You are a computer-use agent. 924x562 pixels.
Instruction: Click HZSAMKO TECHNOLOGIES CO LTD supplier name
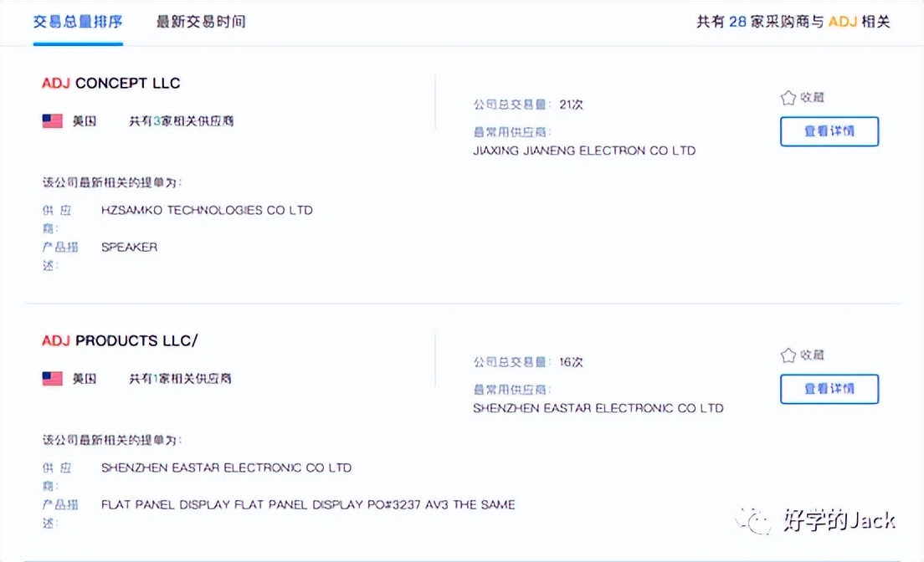tap(207, 210)
